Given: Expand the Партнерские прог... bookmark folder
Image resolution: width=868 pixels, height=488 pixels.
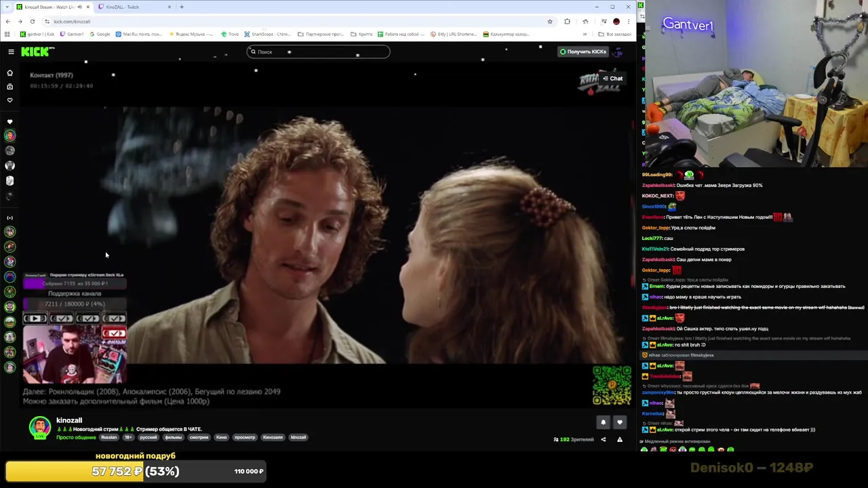Looking at the screenshot, I should point(321,34).
